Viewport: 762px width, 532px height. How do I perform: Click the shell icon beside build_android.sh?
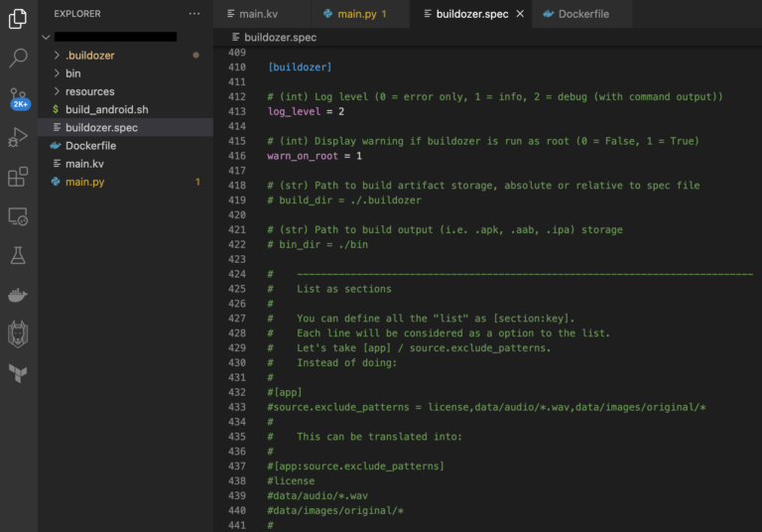56,109
